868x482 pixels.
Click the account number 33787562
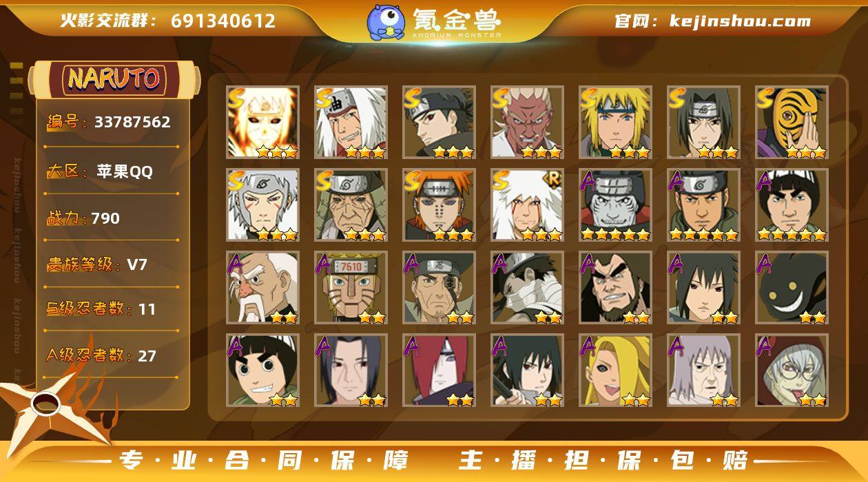(132, 122)
